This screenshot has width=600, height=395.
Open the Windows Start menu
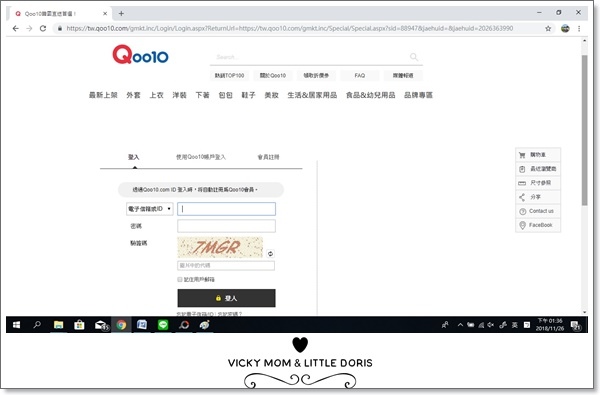tap(16, 325)
